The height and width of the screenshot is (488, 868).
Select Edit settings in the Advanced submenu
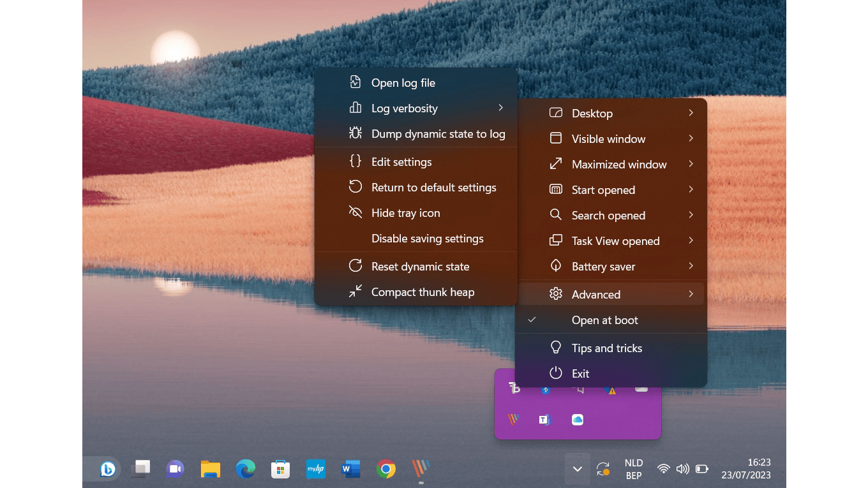pyautogui.click(x=415, y=162)
